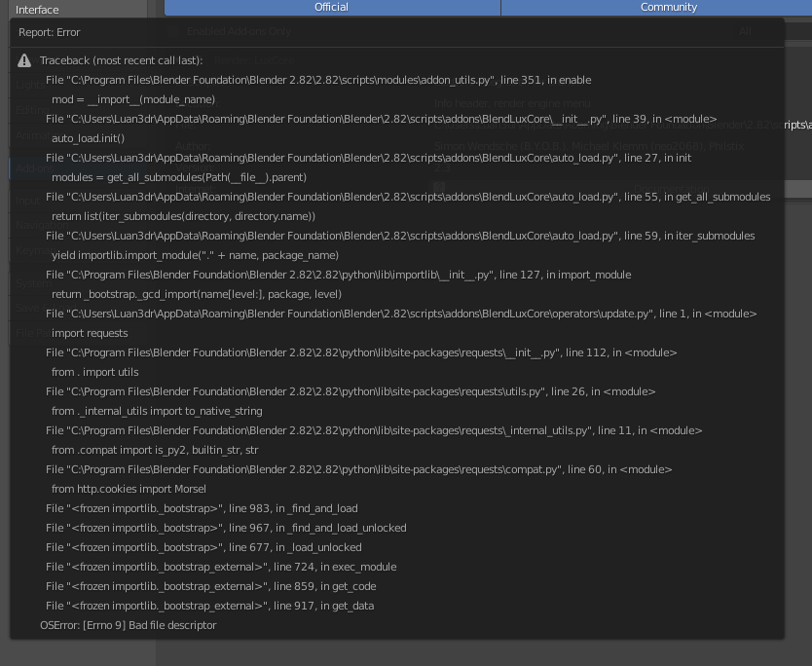Click the compat.py line 60 entry

[358, 469]
